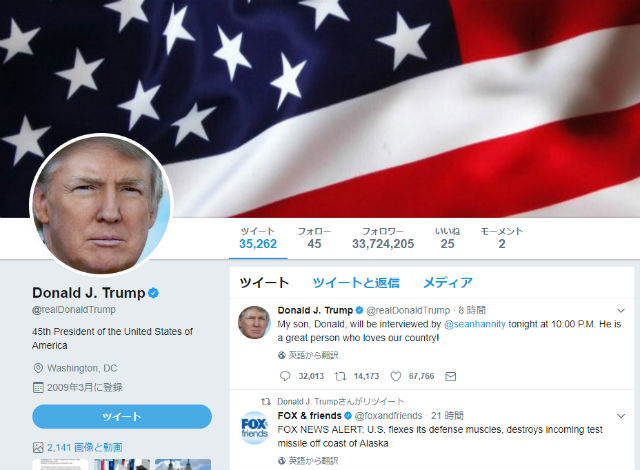Open the いいね 25 stat
This screenshot has height=470, width=640.
[447, 238]
